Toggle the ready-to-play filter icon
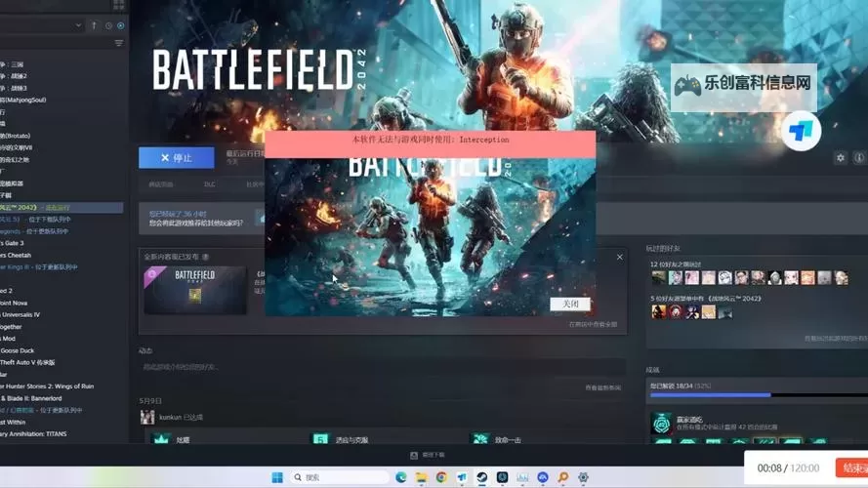Image resolution: width=868 pixels, height=488 pixels. (x=120, y=25)
